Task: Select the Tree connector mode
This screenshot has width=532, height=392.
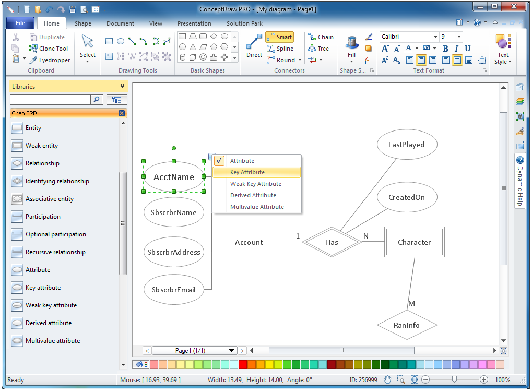Action: [x=318, y=49]
